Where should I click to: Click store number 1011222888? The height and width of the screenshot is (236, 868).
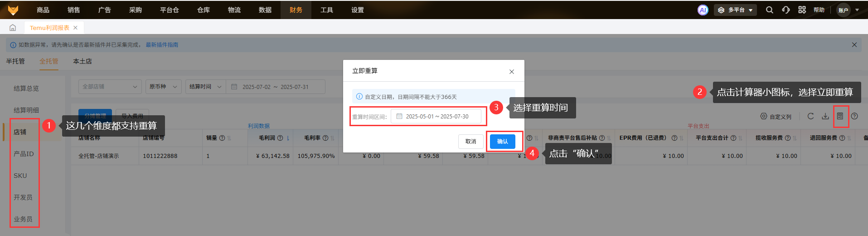pyautogui.click(x=160, y=156)
